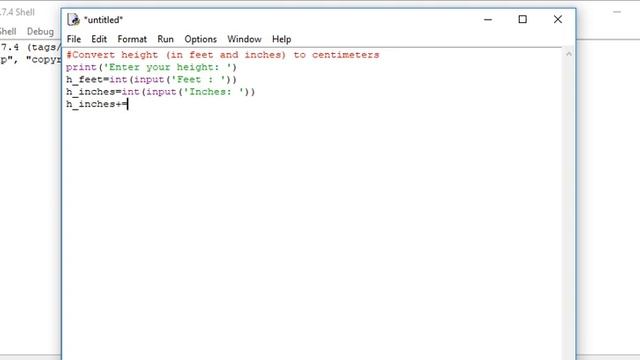The height and width of the screenshot is (360, 640).
Task: Open the Window menu
Action: click(x=244, y=39)
